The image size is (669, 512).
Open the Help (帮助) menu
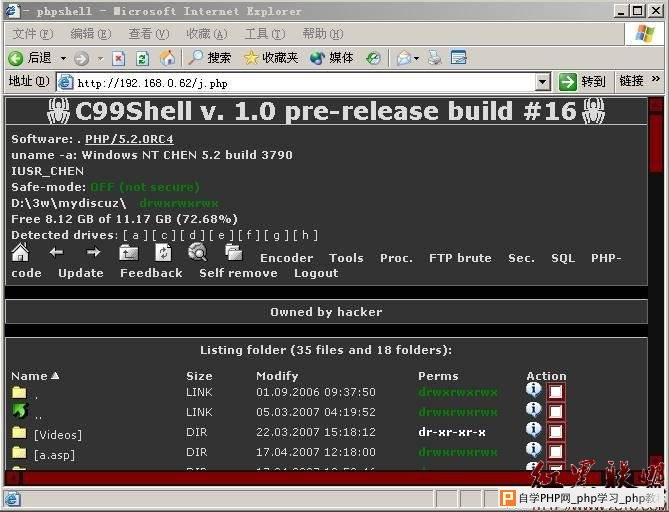323,34
